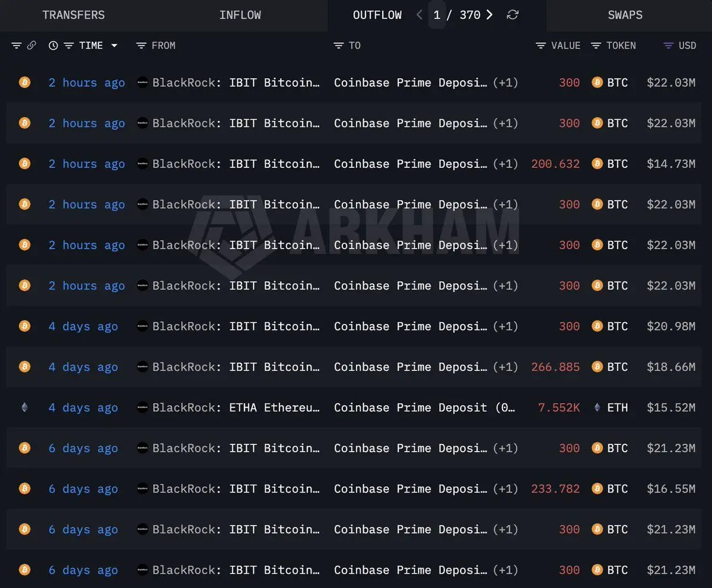
Task: Go to the SWAPS tab
Action: [x=625, y=15]
